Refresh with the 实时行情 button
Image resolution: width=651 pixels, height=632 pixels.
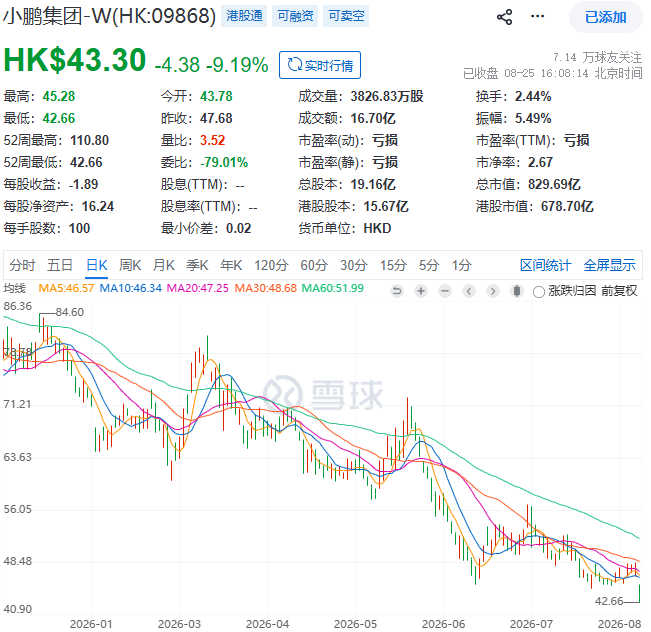(x=320, y=65)
